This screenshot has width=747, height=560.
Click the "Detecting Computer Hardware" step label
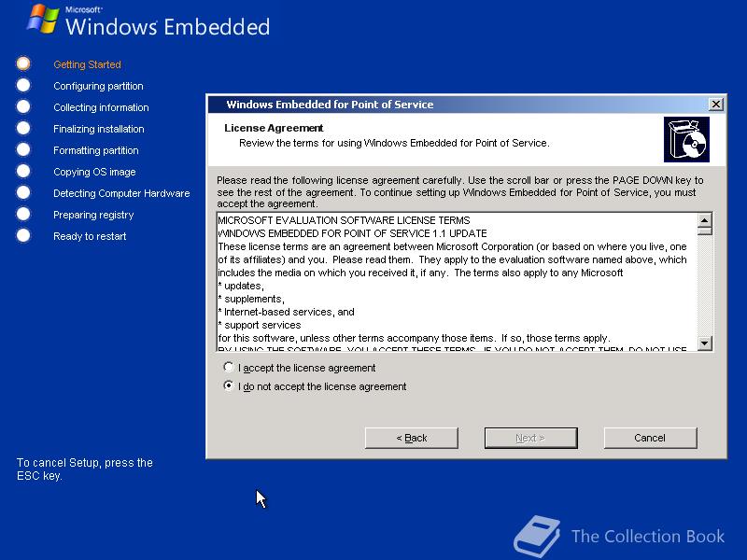(x=121, y=193)
